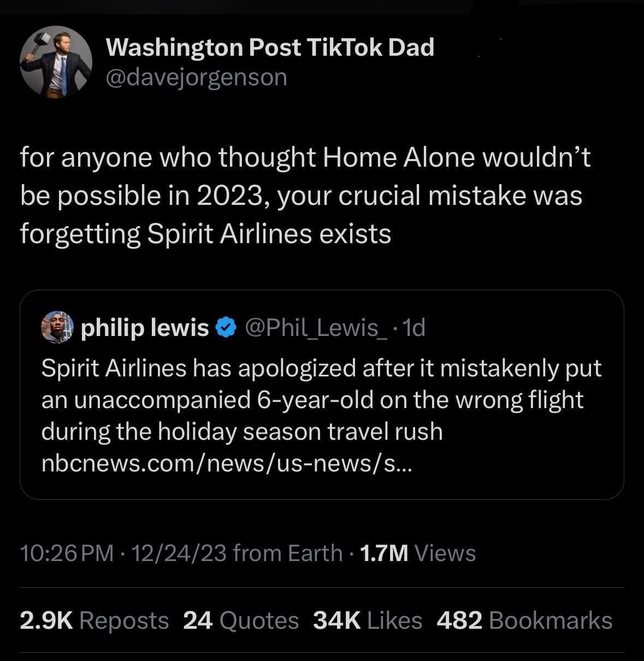Open the 24 Quotes list
This screenshot has height=661, width=644.
pyautogui.click(x=241, y=621)
